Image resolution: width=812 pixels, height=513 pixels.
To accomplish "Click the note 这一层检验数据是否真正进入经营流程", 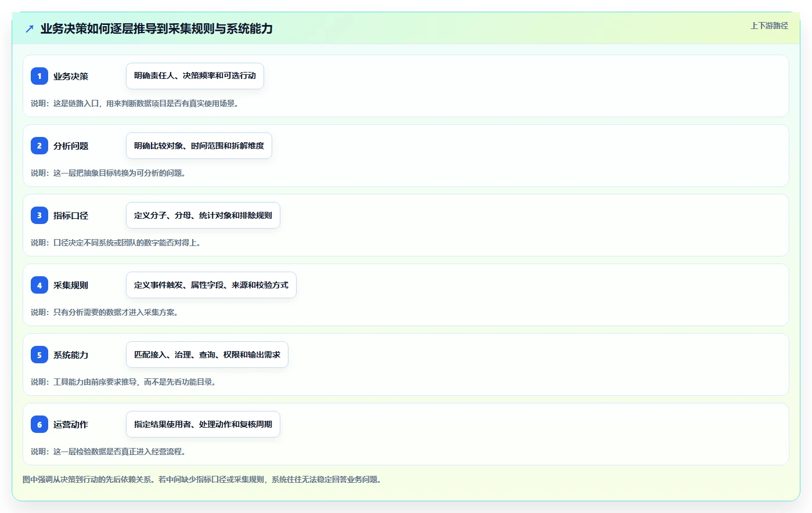I will pos(108,451).
